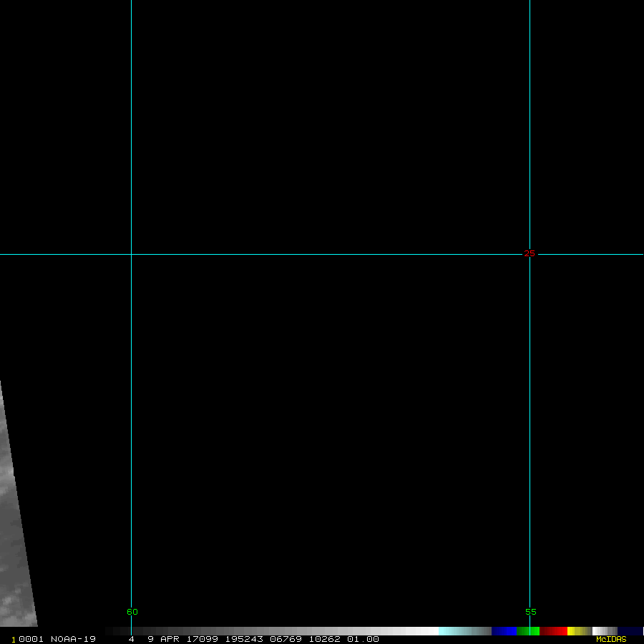Select the green segment of the color bar
Screen dimensions: 644x644
click(x=528, y=631)
